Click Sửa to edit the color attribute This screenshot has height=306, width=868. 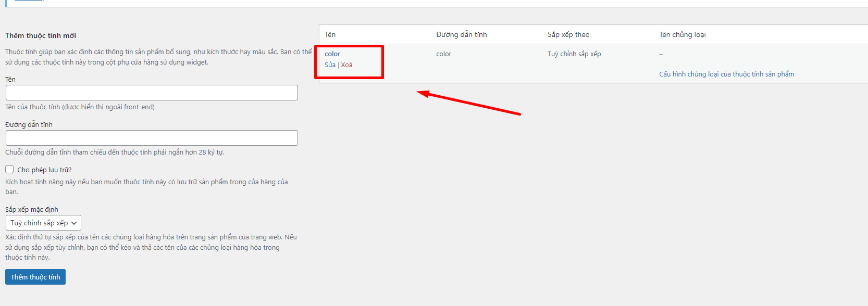(330, 65)
